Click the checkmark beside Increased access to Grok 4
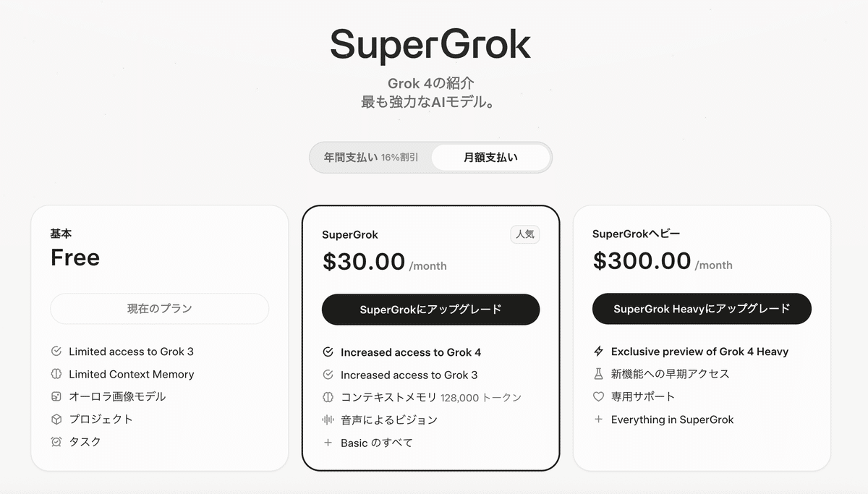 click(328, 352)
